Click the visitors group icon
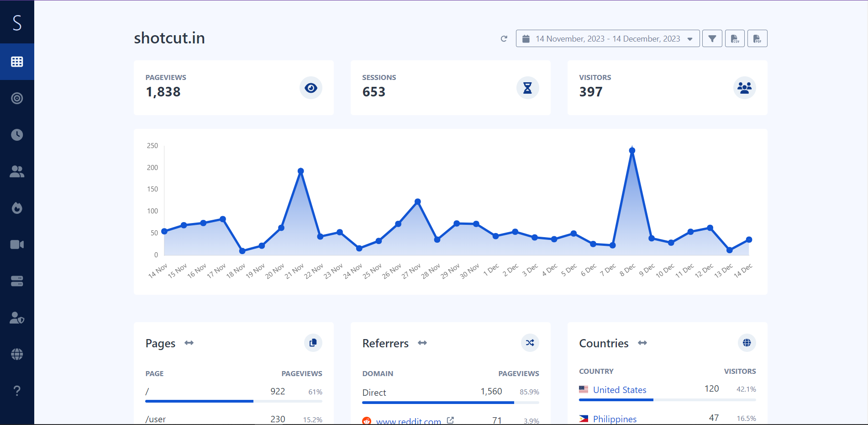The width and height of the screenshot is (868, 425). [x=745, y=88]
